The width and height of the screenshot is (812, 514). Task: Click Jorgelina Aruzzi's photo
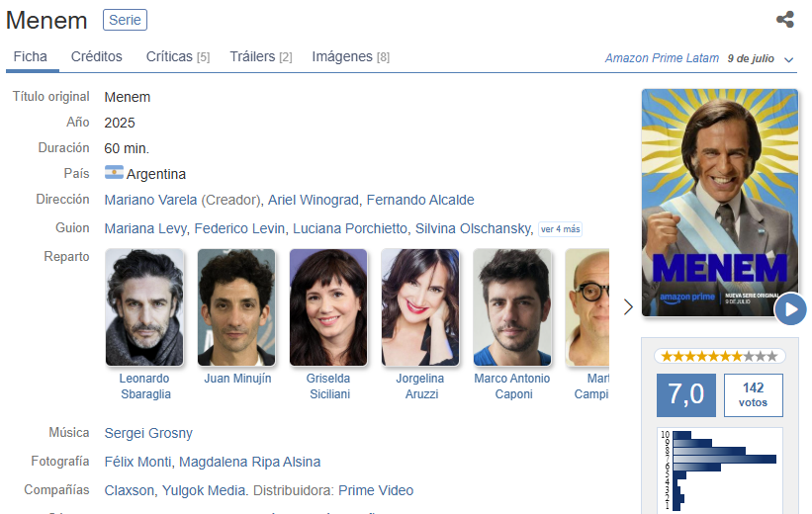click(420, 307)
